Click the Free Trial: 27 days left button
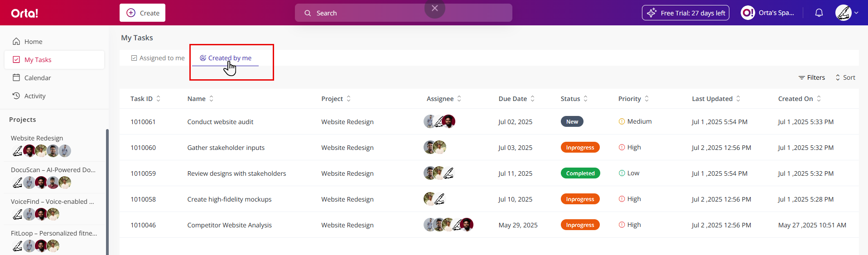The width and height of the screenshot is (868, 255). [685, 13]
